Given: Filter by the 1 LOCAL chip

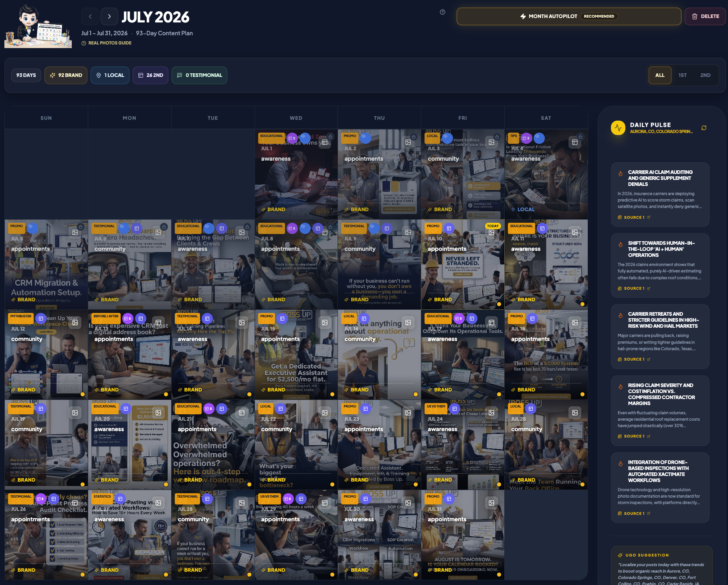Looking at the screenshot, I should click(x=110, y=75).
